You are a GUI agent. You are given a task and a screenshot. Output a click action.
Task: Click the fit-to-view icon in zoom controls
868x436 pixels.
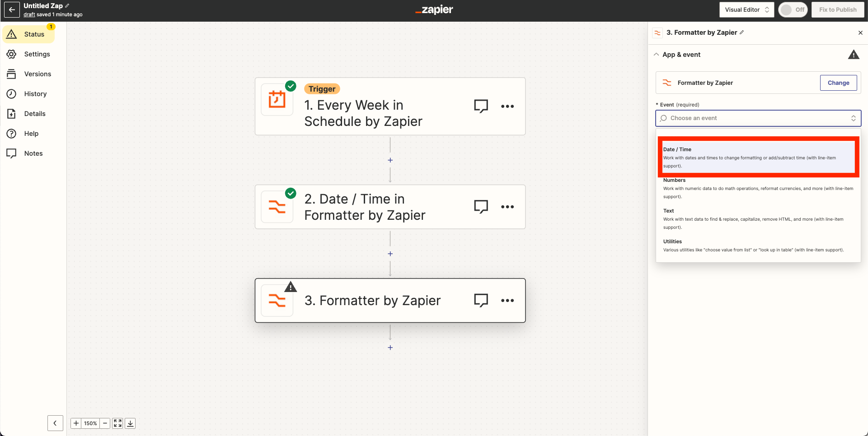117,423
